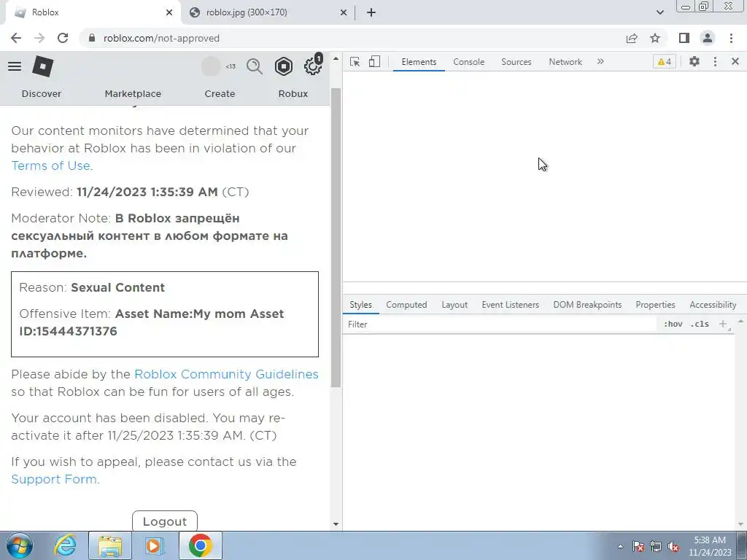Close the Roblox browser tab
747x560 pixels.
[169, 12]
